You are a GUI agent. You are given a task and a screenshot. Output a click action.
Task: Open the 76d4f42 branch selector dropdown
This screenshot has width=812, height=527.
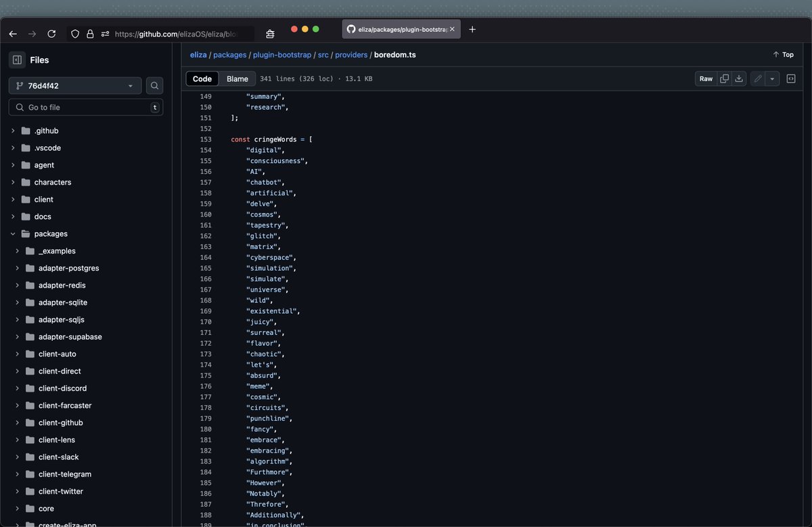75,86
